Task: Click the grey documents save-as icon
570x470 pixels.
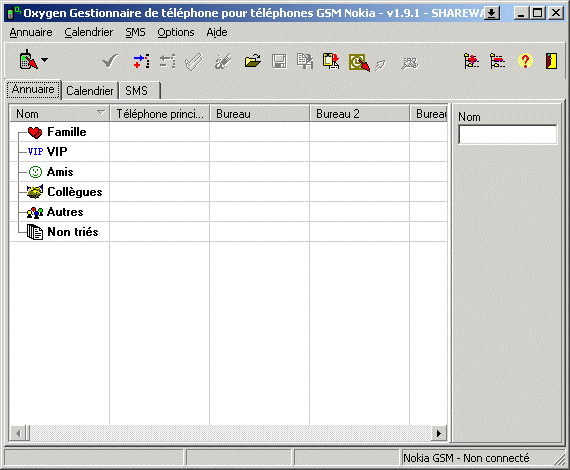Action: click(305, 61)
